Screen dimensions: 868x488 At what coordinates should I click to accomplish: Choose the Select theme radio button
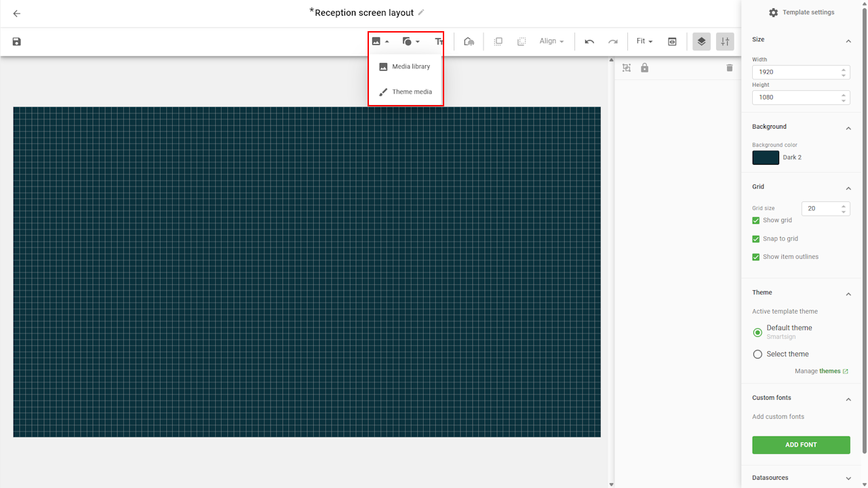757,354
